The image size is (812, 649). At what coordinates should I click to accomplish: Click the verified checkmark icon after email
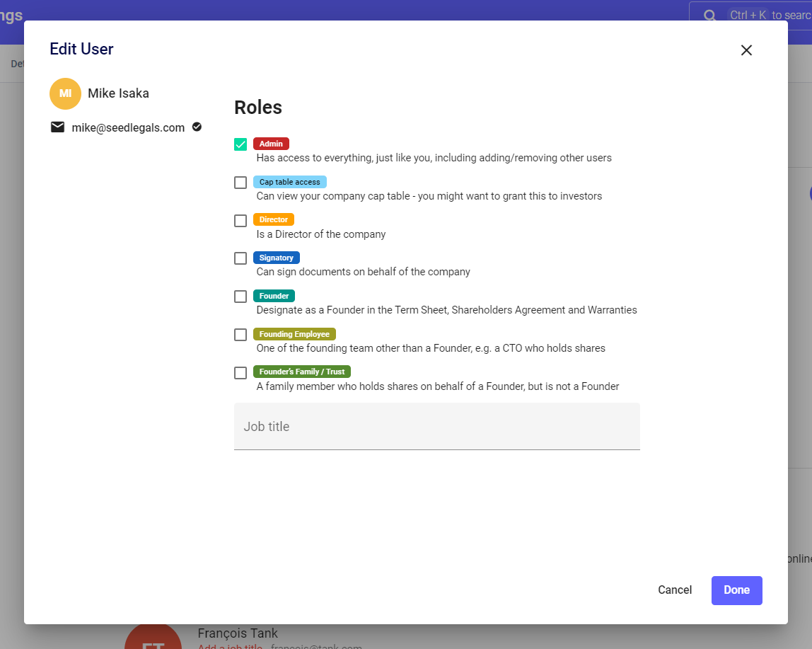[x=197, y=127]
